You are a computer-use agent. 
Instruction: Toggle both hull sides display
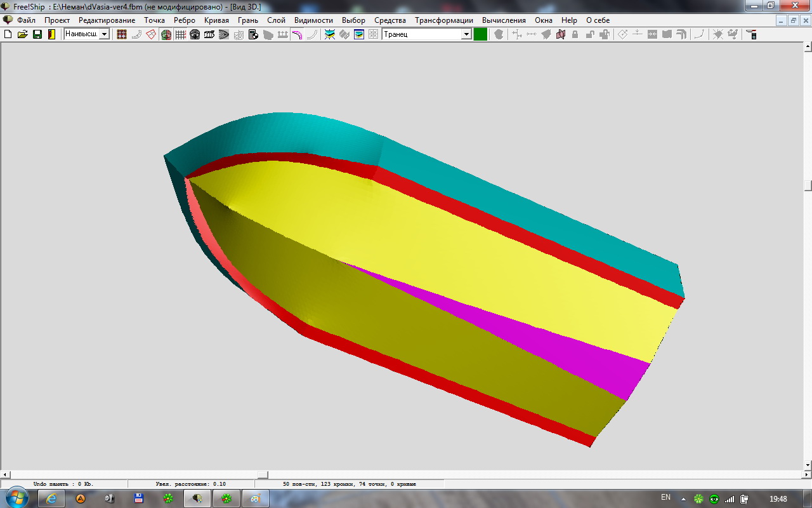pyautogui.click(x=166, y=34)
